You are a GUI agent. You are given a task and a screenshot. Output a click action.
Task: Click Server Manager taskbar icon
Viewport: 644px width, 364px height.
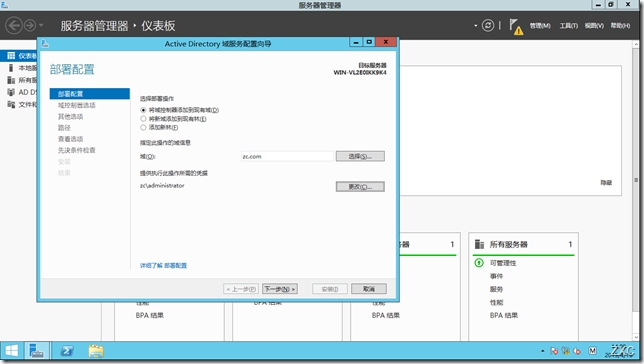coord(37,351)
